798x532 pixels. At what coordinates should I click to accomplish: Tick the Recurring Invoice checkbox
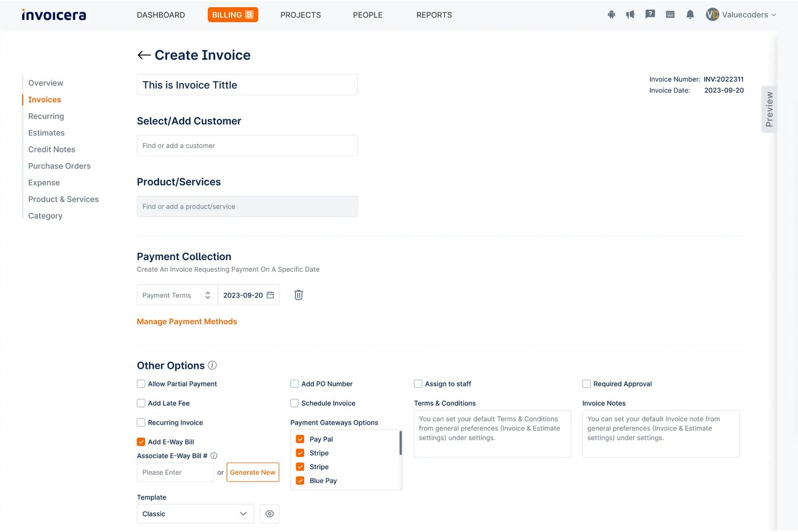pos(141,423)
